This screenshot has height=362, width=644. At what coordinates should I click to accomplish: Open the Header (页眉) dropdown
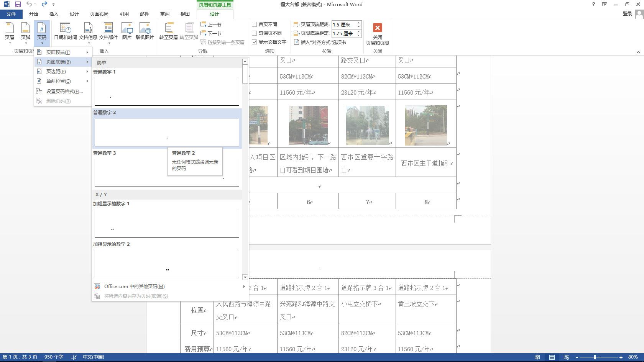(10, 31)
